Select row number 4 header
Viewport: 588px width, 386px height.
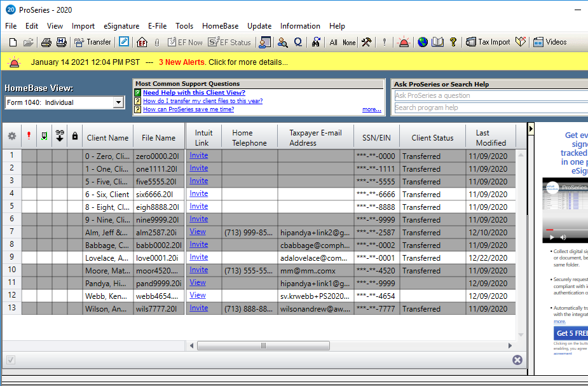click(x=12, y=193)
